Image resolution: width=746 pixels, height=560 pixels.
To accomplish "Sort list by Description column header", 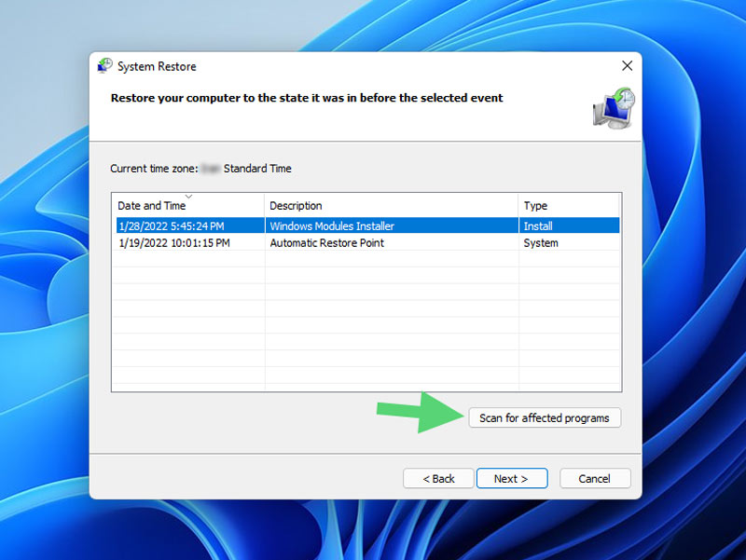I will coord(296,205).
